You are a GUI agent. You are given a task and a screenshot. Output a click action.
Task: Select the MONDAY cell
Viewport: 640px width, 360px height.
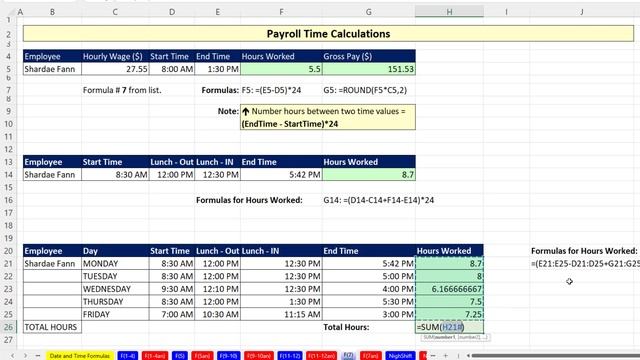[115, 264]
